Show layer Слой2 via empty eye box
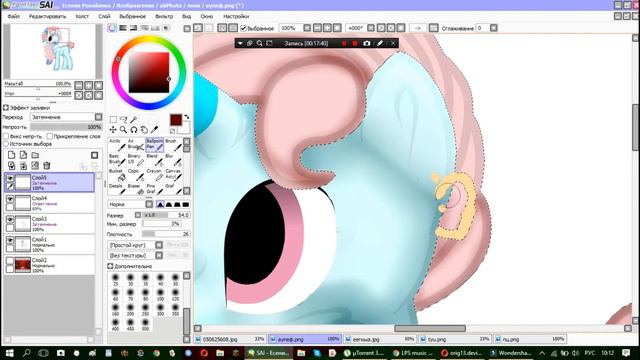This screenshot has width=640, height=360. click(x=10, y=260)
